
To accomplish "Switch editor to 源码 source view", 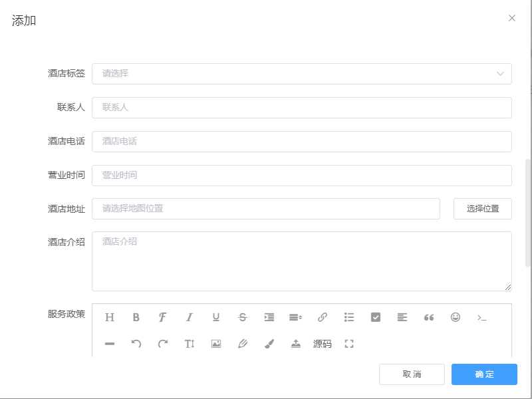I will tap(323, 344).
